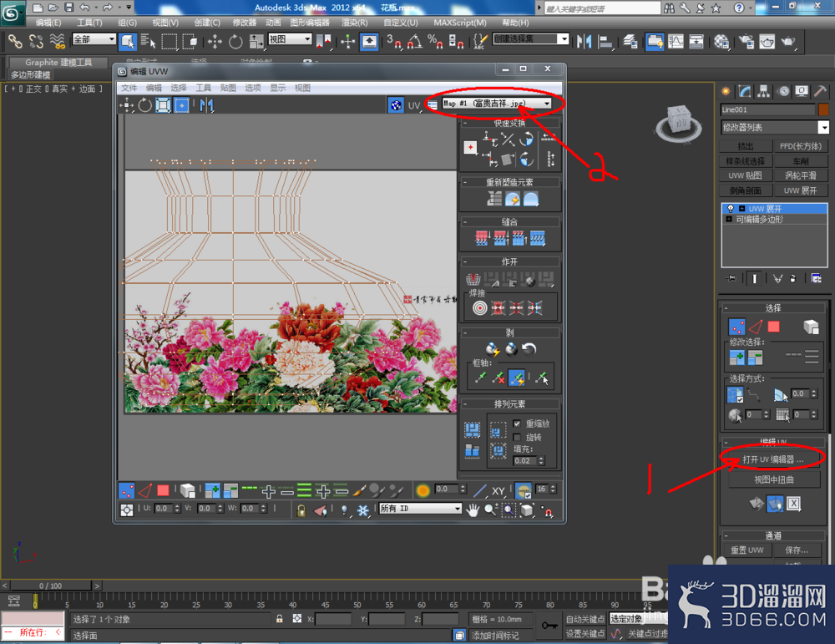Open the 文件 menu in UVW editor

tap(129, 88)
